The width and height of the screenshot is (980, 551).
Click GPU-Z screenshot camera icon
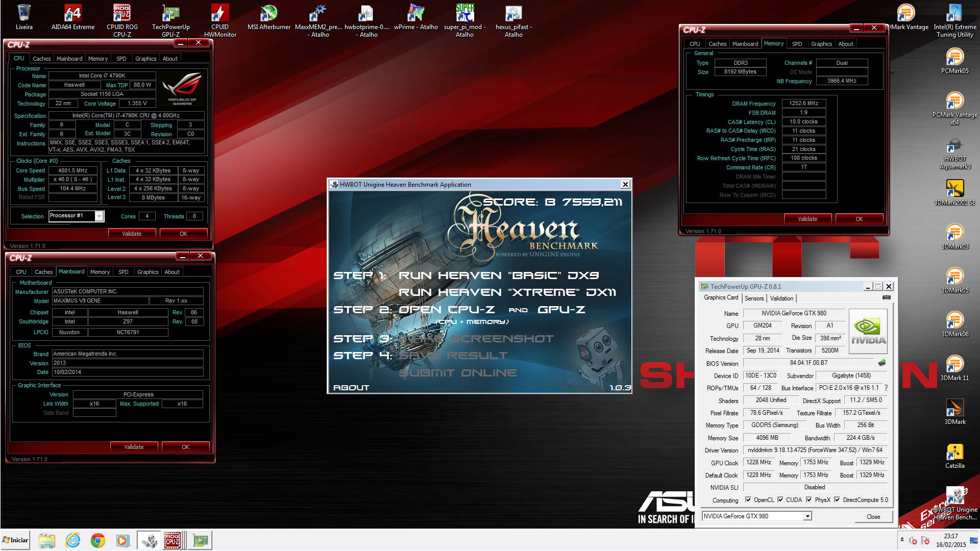pos(887,297)
